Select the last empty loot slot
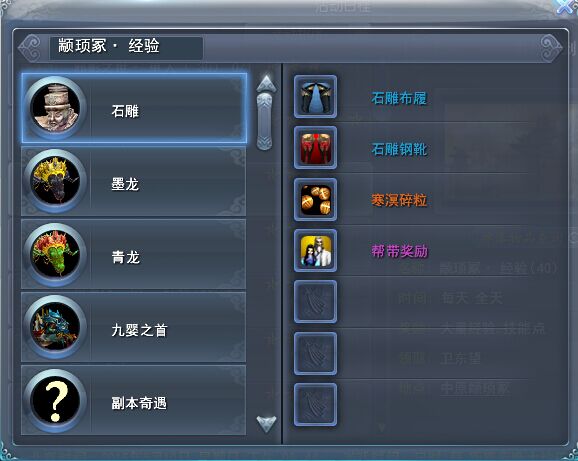Screen dimensions: 578x461 point(316,405)
